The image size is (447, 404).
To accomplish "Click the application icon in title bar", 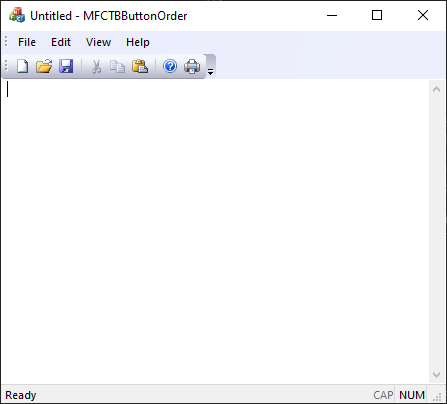I will (x=17, y=15).
